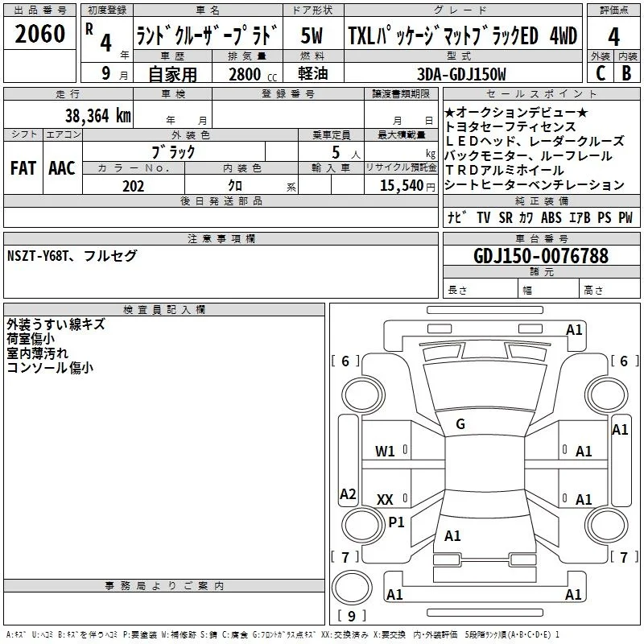644x644 pixels.
Task: Click the TV equipment code
Action: click(x=484, y=217)
